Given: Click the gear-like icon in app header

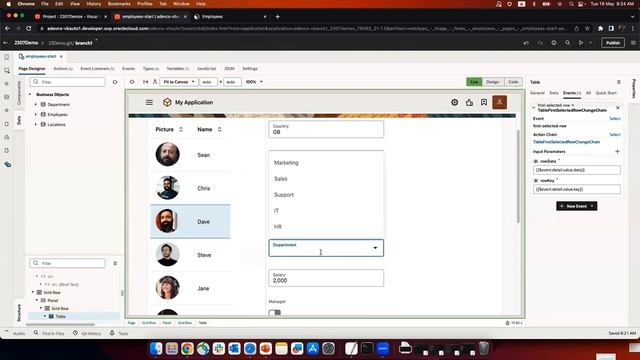Looking at the screenshot, I should pos(454,102).
